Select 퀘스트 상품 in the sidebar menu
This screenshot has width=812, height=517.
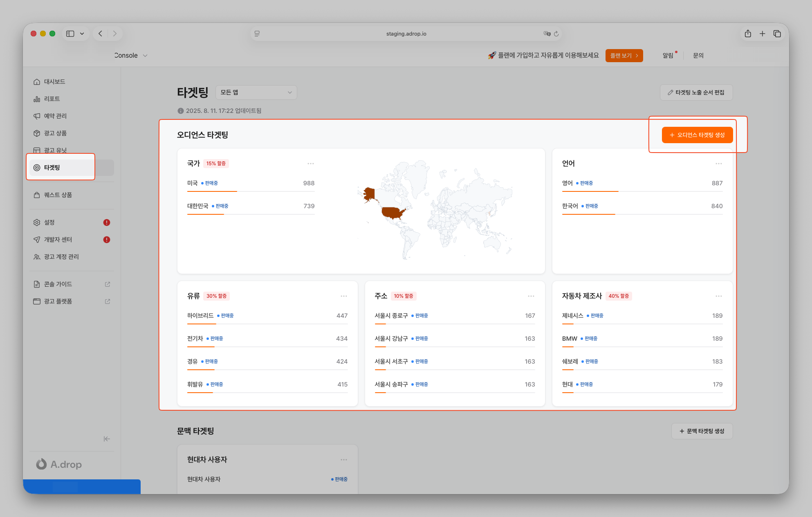[x=58, y=195]
